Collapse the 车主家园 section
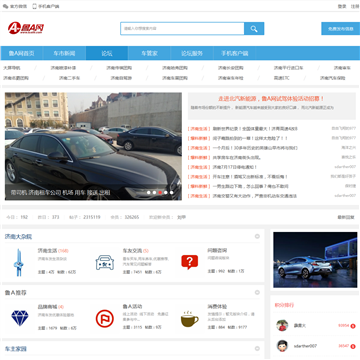 pyautogui.click(x=257, y=348)
